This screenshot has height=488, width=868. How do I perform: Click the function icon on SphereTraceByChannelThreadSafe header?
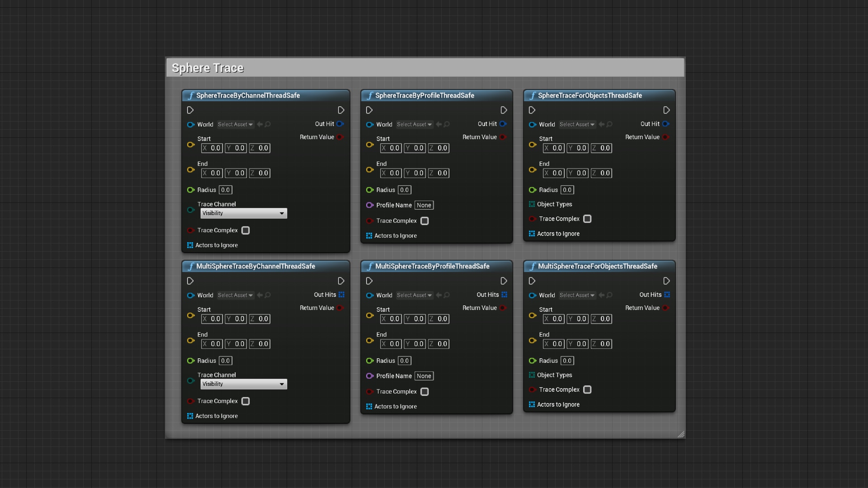(x=191, y=95)
